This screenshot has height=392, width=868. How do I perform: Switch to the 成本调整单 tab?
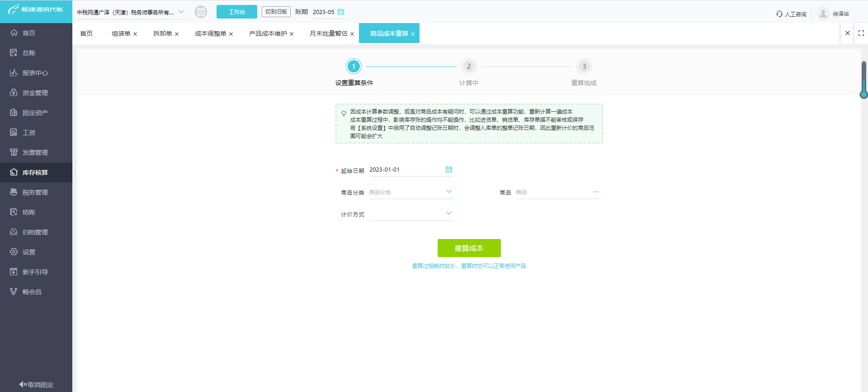click(211, 33)
